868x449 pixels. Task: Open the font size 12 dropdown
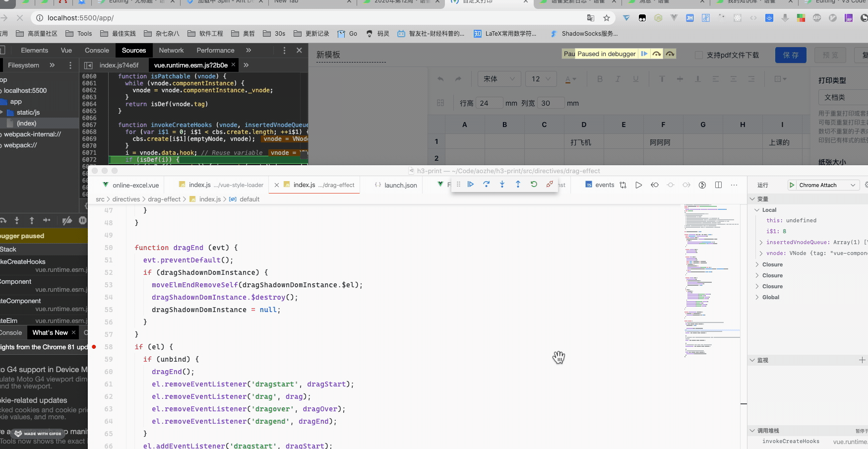pyautogui.click(x=541, y=79)
